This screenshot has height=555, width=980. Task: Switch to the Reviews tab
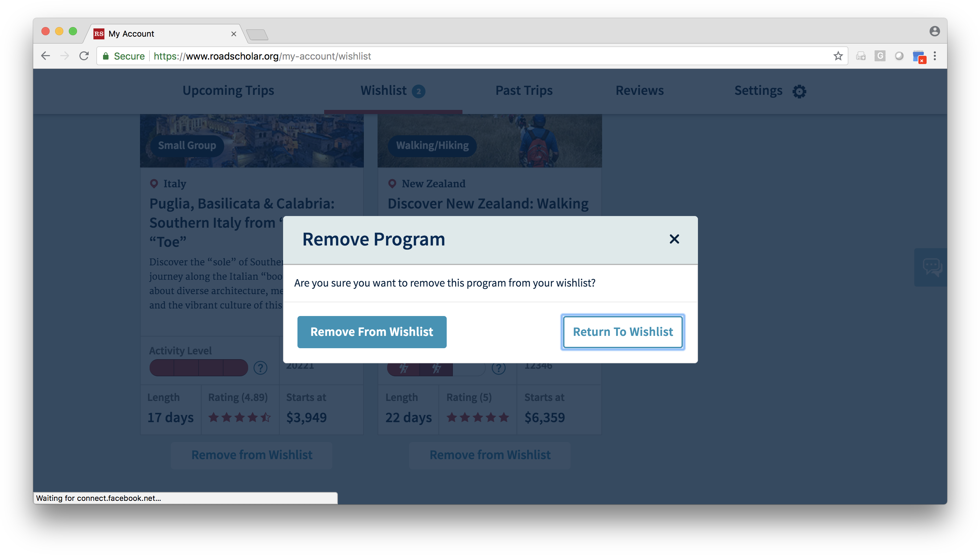pos(639,90)
